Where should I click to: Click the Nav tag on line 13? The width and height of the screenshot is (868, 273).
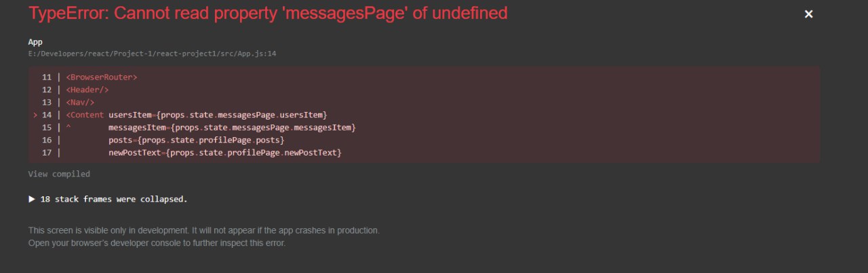coord(80,103)
